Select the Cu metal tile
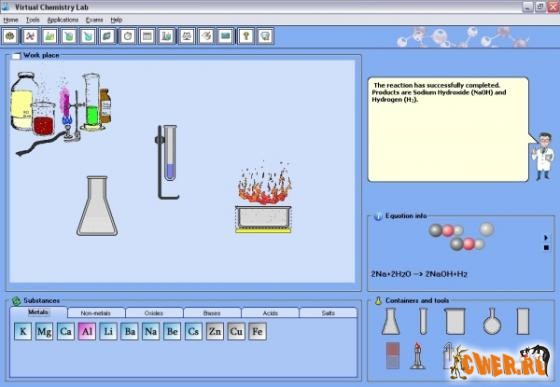Viewport: 560px width, 387px height. point(236,331)
